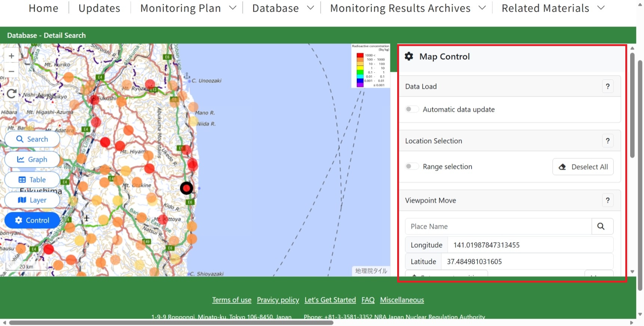Click the red color swatch in legend
The width and height of the screenshot is (644, 326).
tap(360, 55)
